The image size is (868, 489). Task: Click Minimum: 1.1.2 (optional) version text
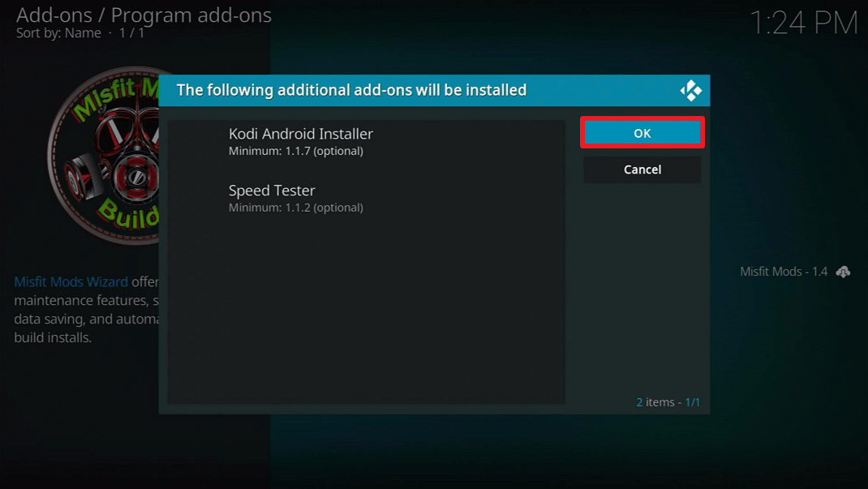296,208
